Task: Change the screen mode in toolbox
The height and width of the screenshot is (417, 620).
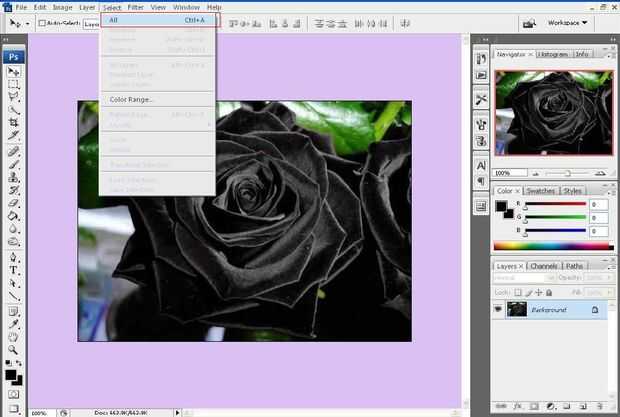Action: (13, 408)
